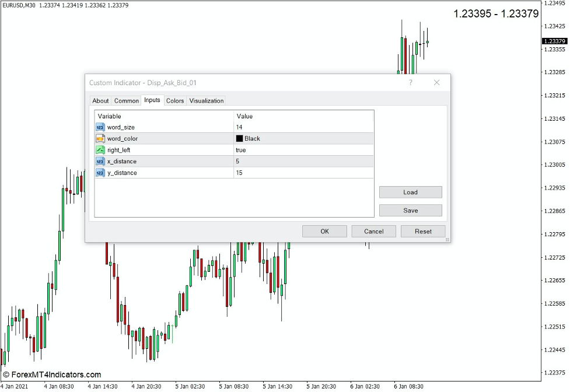The height and width of the screenshot is (392, 570).
Task: Reset the indicator inputs to defaults
Action: 422,231
